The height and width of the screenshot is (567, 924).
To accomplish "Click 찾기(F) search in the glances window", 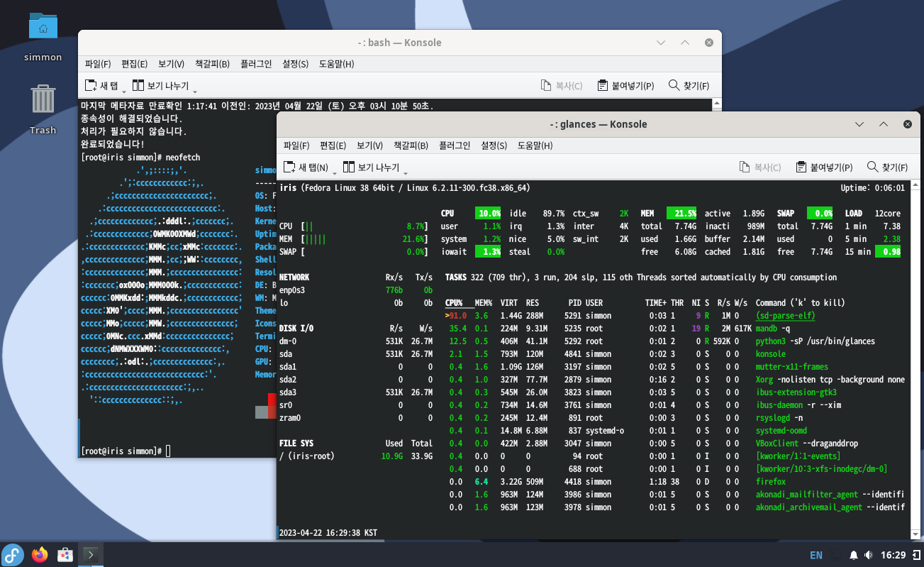I will tap(887, 167).
